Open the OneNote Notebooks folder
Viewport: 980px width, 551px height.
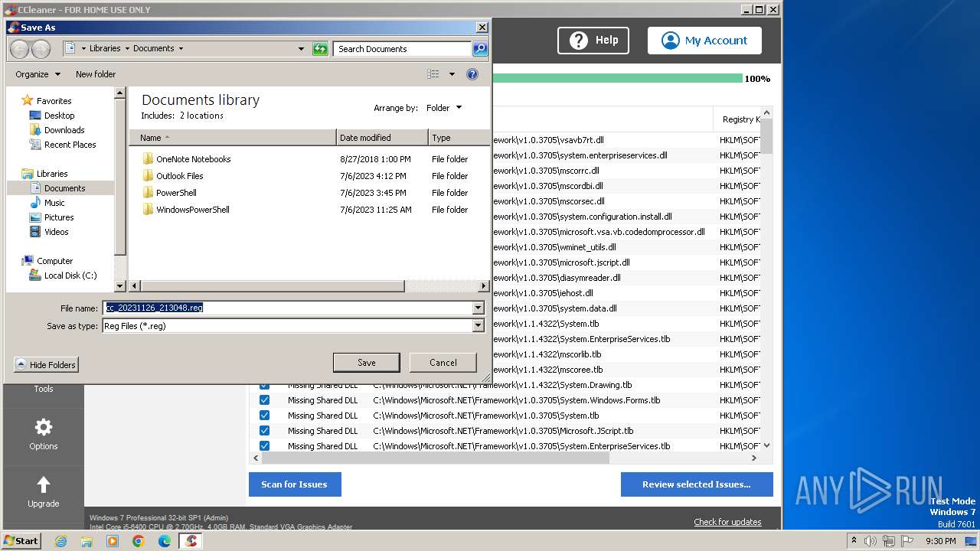coord(193,159)
